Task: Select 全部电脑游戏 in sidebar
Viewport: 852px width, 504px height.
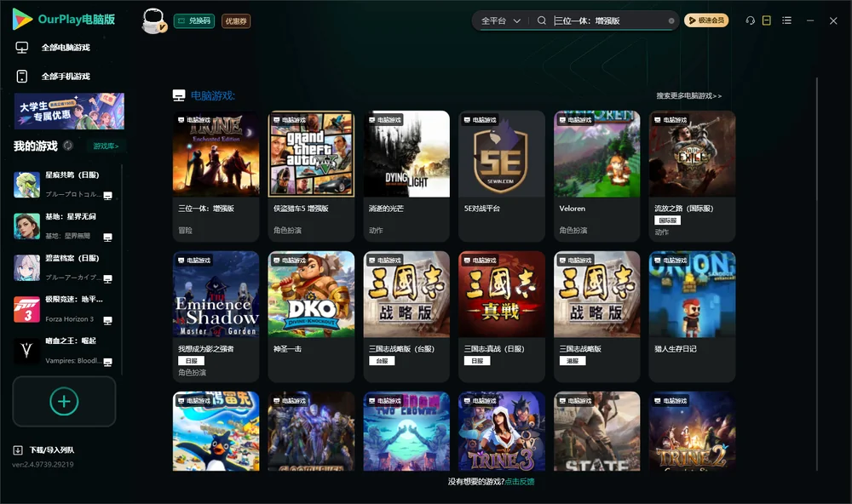Action: [66, 48]
